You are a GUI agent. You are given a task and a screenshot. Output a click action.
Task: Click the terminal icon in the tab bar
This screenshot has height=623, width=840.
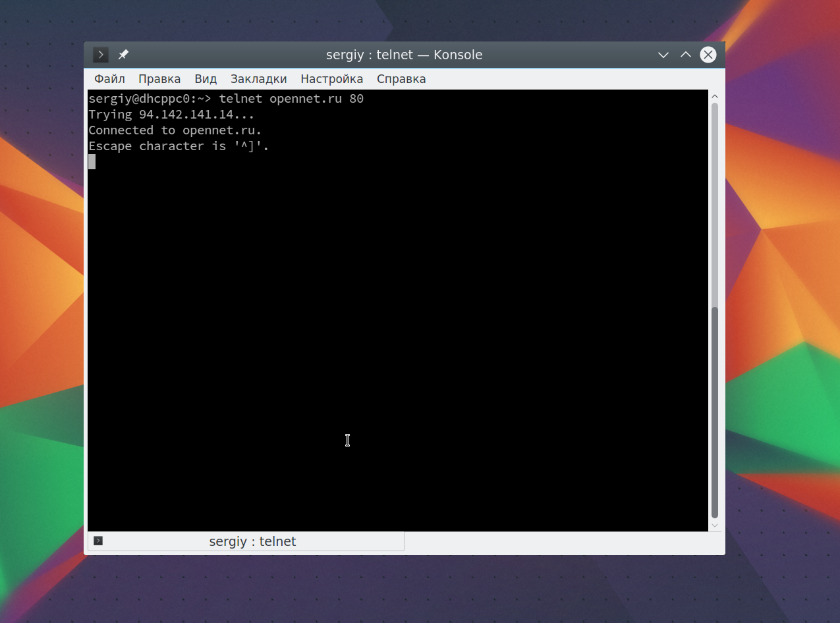(98, 541)
